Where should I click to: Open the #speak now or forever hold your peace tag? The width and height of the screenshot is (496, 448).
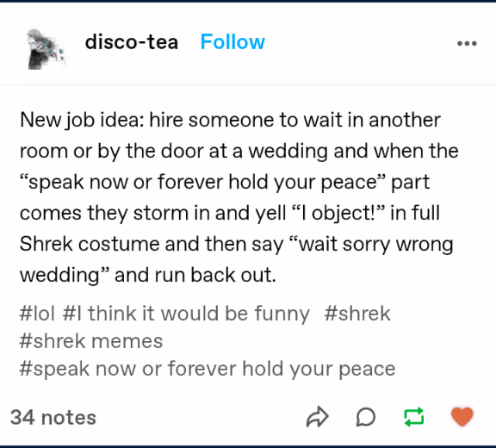[x=208, y=369]
